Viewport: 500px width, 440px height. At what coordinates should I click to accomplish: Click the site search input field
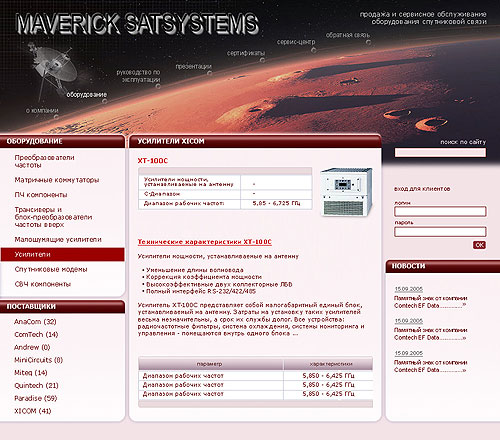pyautogui.click(x=440, y=153)
